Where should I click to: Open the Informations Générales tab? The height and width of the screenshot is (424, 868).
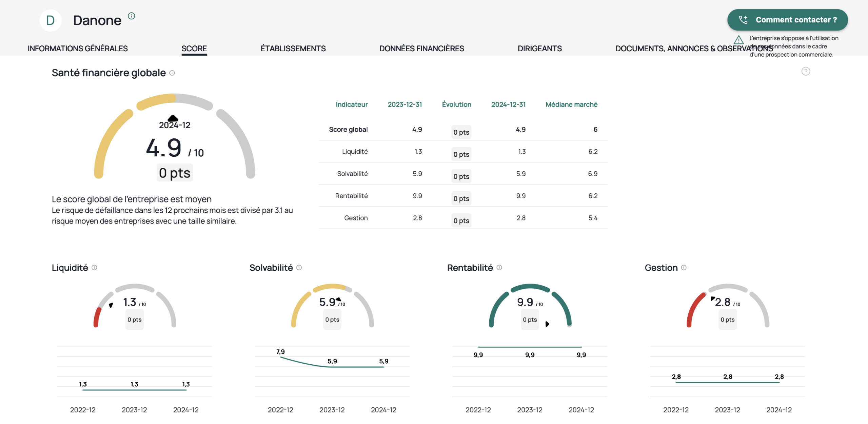click(x=78, y=49)
